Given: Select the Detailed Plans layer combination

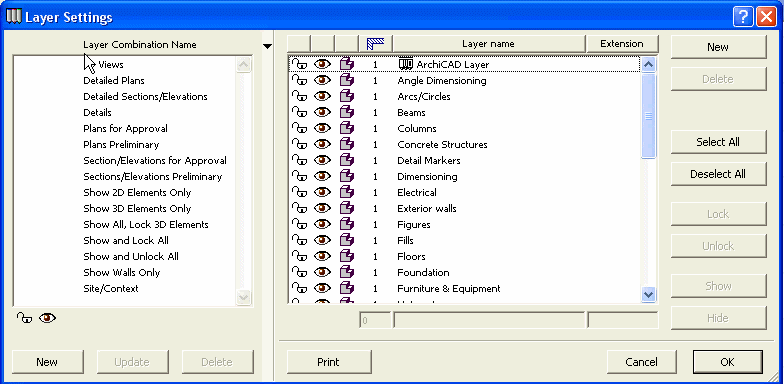Looking at the screenshot, I should click(x=114, y=80).
